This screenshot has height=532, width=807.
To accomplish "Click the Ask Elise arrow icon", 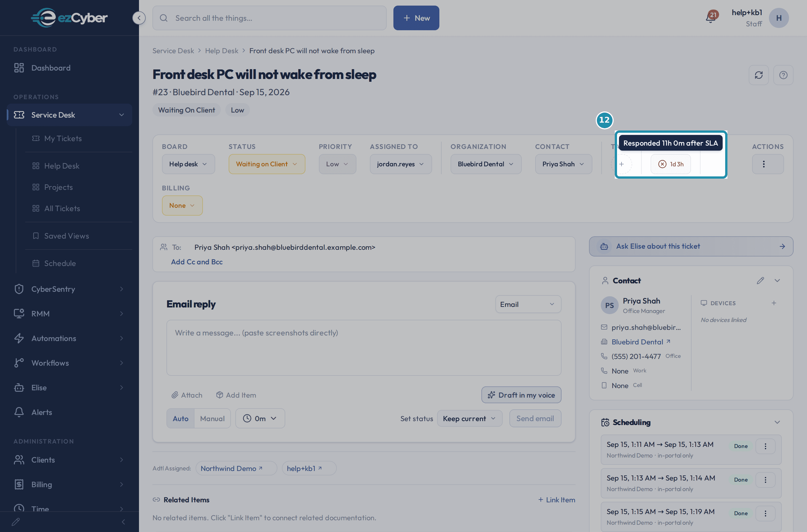I will [x=782, y=246].
